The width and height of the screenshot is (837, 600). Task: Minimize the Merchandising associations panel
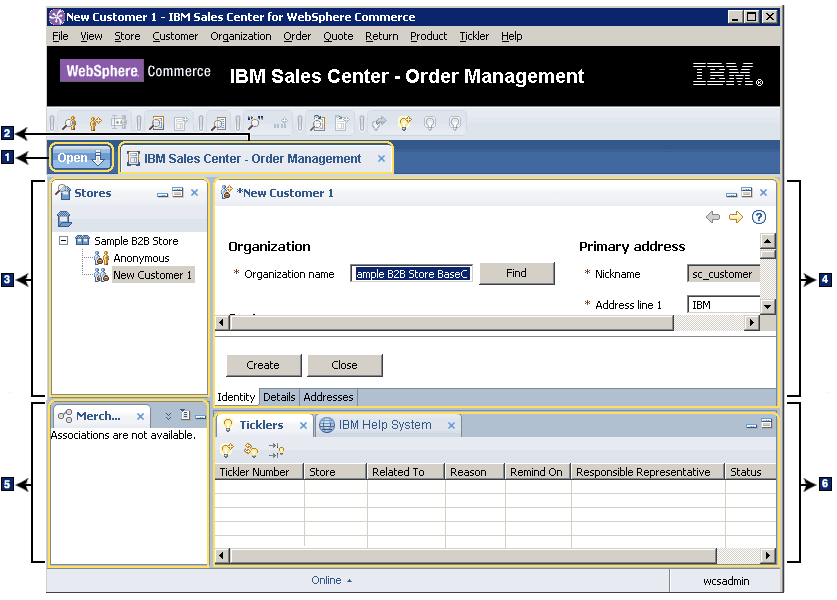(x=201, y=416)
